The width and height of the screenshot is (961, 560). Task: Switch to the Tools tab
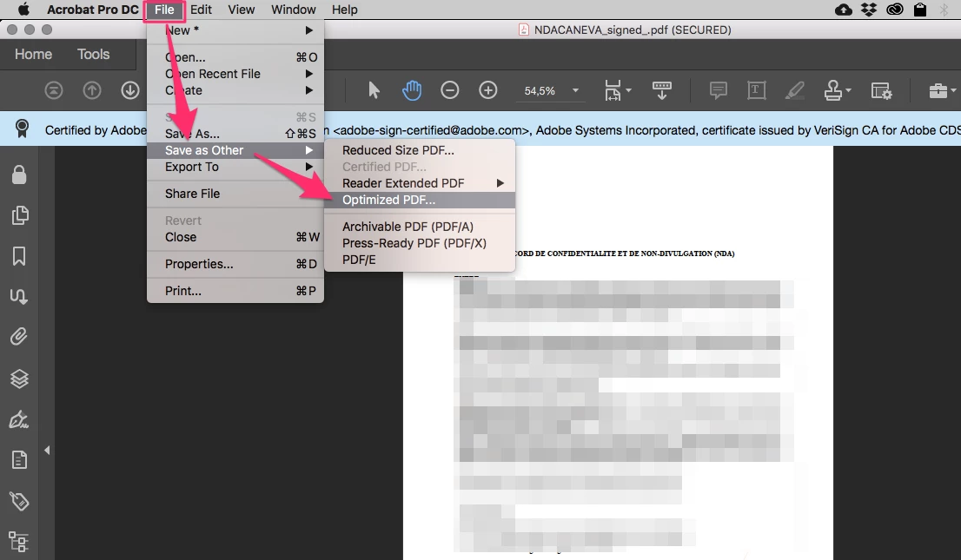coord(93,54)
